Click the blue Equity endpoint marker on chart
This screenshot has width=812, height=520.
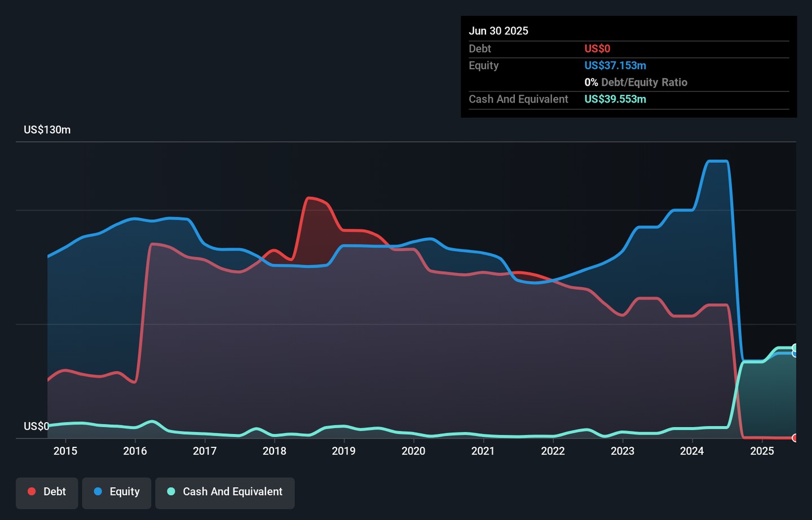[795, 353]
